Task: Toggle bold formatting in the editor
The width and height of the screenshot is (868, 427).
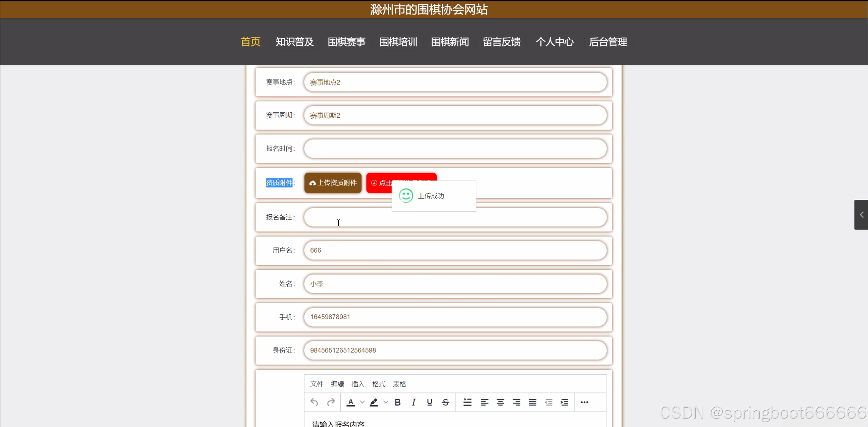Action: [x=398, y=402]
